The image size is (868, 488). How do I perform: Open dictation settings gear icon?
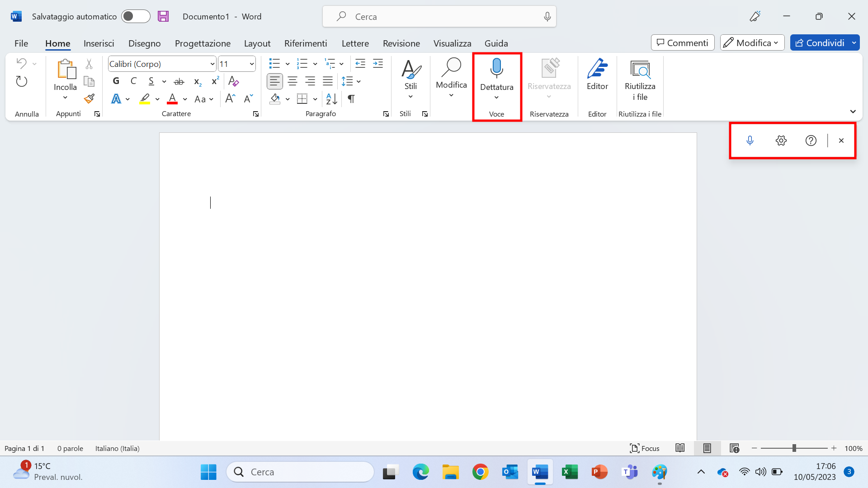(781, 140)
